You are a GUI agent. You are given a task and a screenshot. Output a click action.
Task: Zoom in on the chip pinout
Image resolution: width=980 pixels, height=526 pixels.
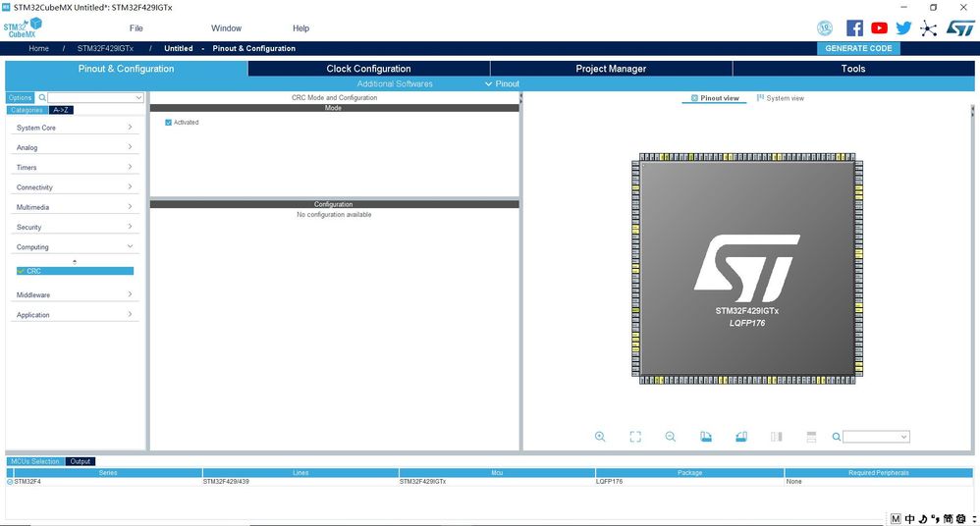(x=600, y=437)
